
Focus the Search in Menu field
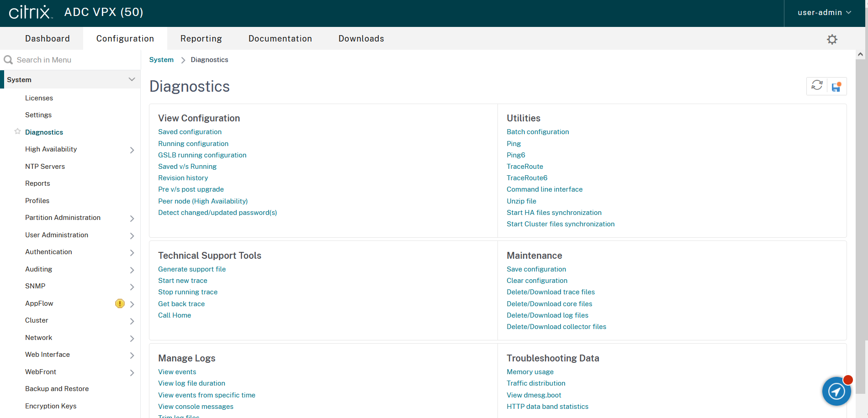click(x=70, y=60)
